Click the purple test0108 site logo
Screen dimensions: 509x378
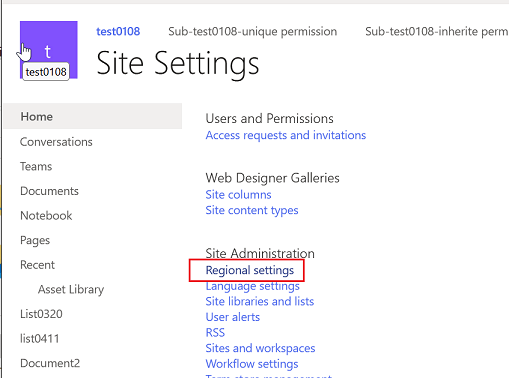(x=49, y=50)
